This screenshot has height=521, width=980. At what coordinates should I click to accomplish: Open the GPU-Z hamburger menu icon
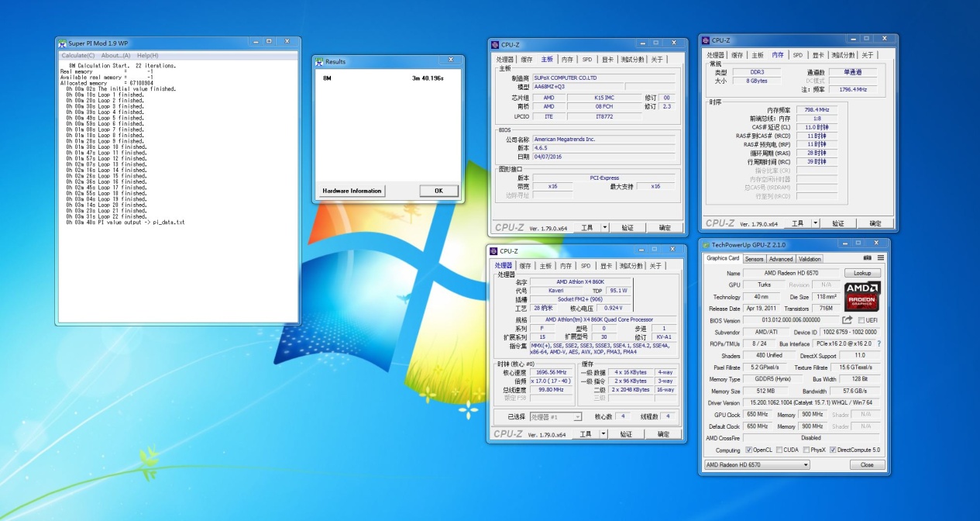pyautogui.click(x=881, y=258)
